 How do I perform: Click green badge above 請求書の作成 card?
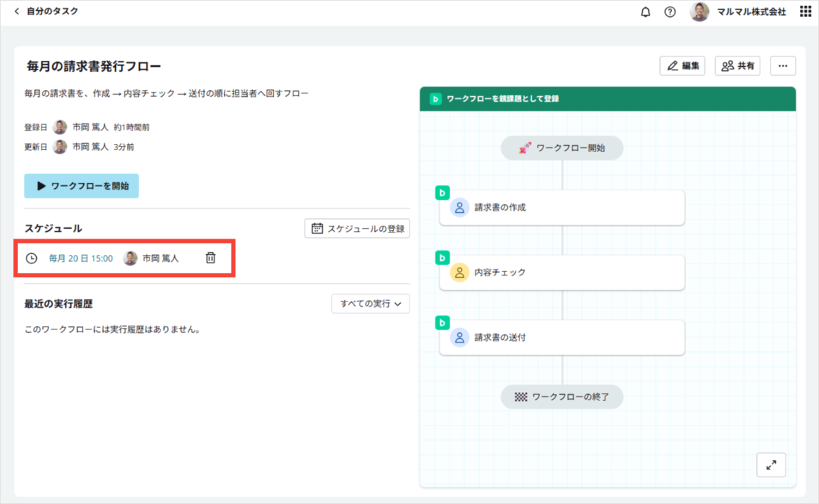tap(442, 193)
